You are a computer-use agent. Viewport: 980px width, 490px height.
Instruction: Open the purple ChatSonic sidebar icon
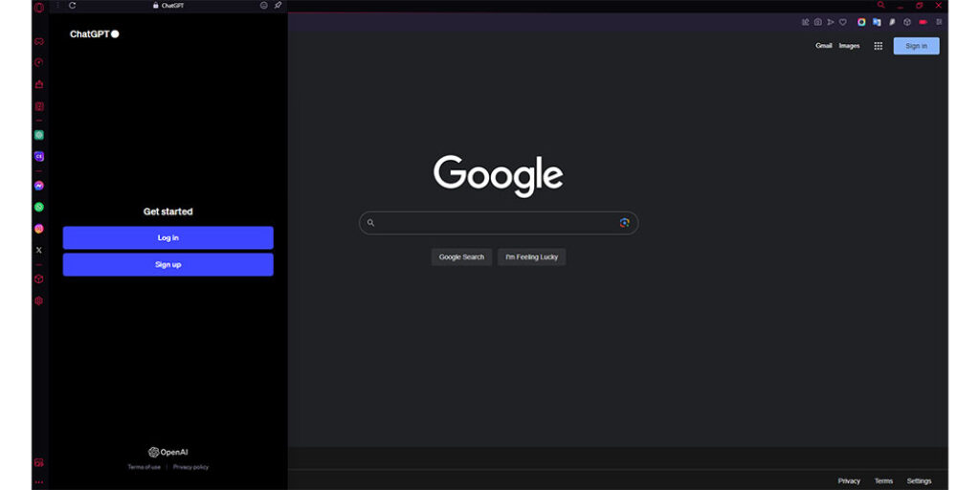(x=38, y=156)
